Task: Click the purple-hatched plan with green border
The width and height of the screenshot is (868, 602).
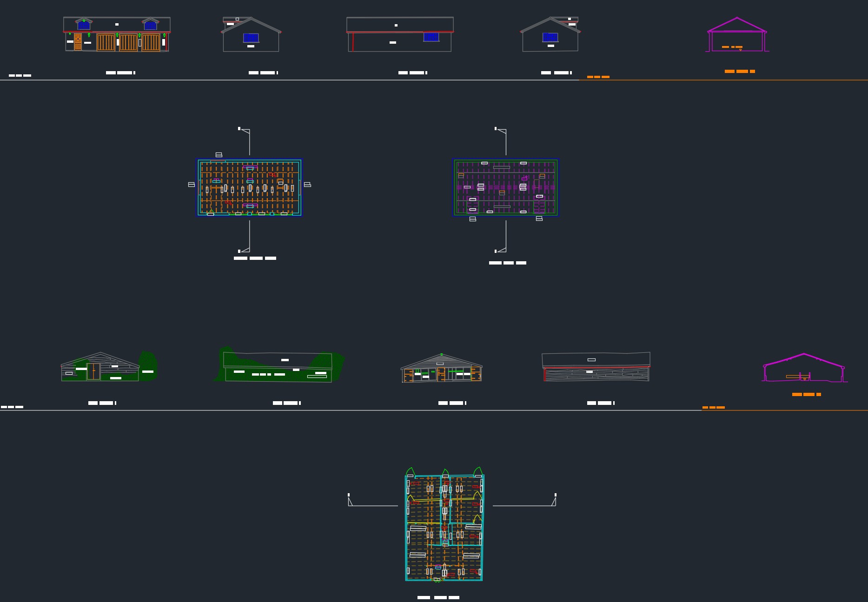Action: coord(505,187)
